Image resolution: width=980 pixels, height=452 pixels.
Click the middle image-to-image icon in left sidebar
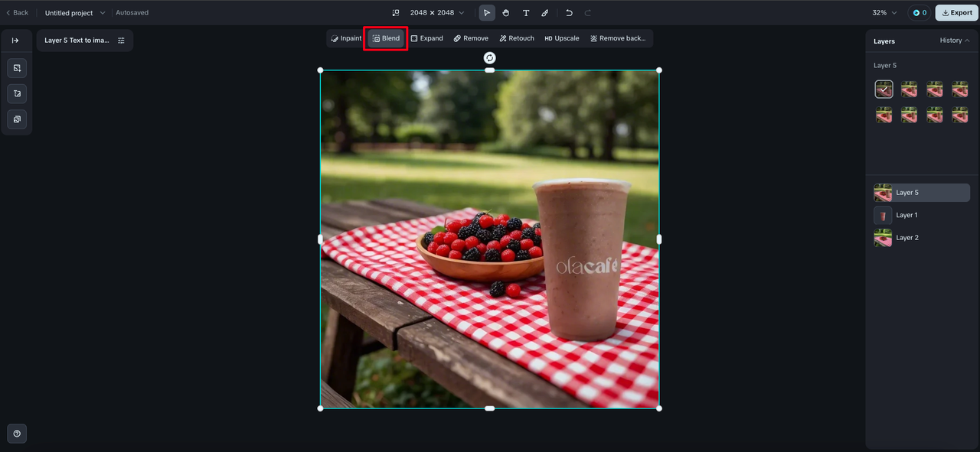pyautogui.click(x=17, y=94)
